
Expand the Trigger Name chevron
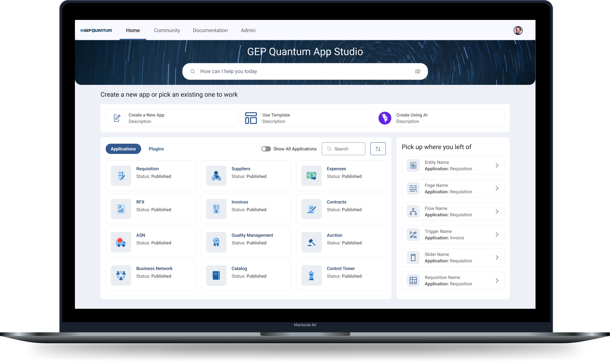497,234
